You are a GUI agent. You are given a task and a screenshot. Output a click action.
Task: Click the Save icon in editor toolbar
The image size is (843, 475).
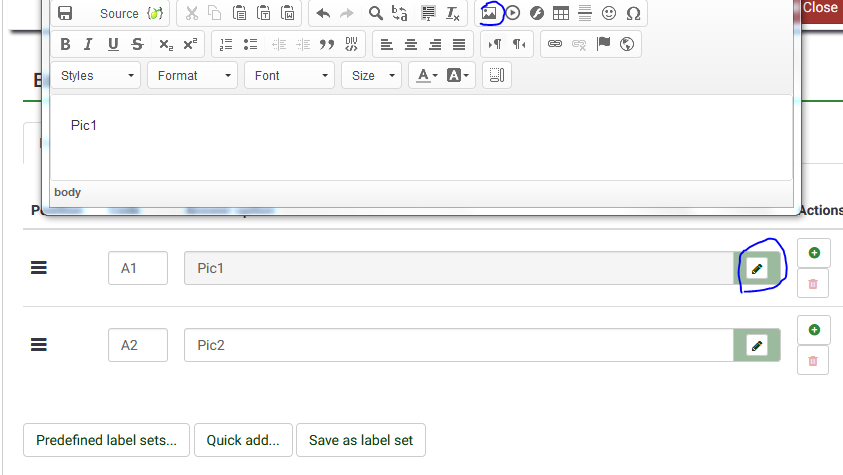[65, 13]
